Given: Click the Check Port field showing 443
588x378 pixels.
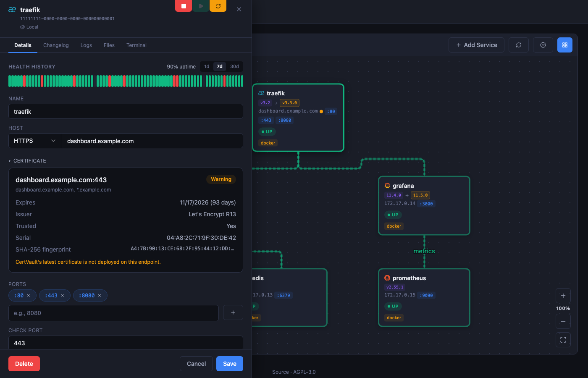Looking at the screenshot, I should coord(126,343).
